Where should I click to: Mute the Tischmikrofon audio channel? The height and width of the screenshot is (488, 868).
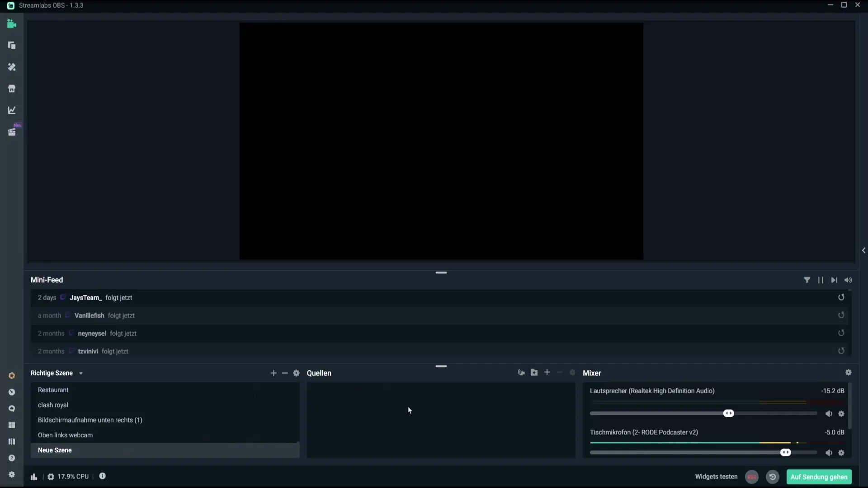[x=828, y=452]
